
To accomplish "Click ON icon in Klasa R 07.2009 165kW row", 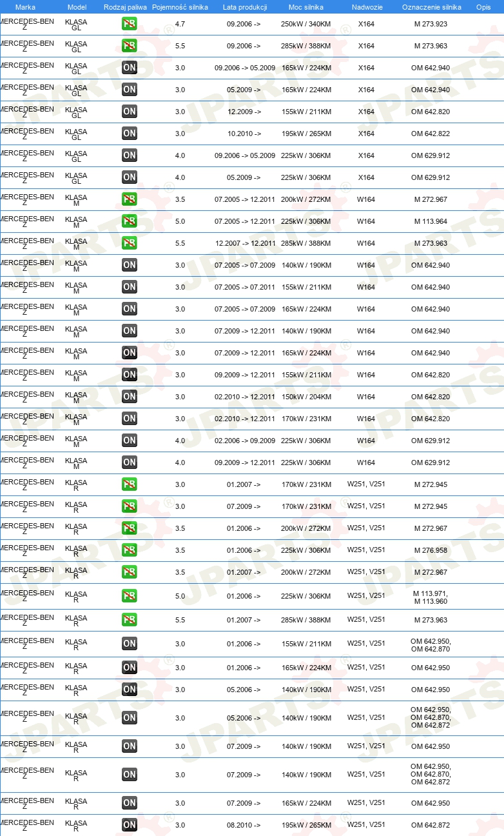I will click(x=130, y=803).
